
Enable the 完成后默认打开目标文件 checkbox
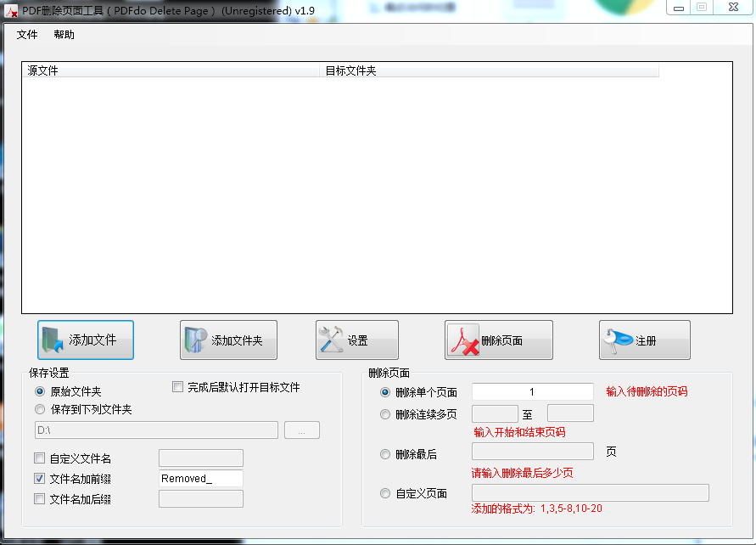click(x=177, y=386)
